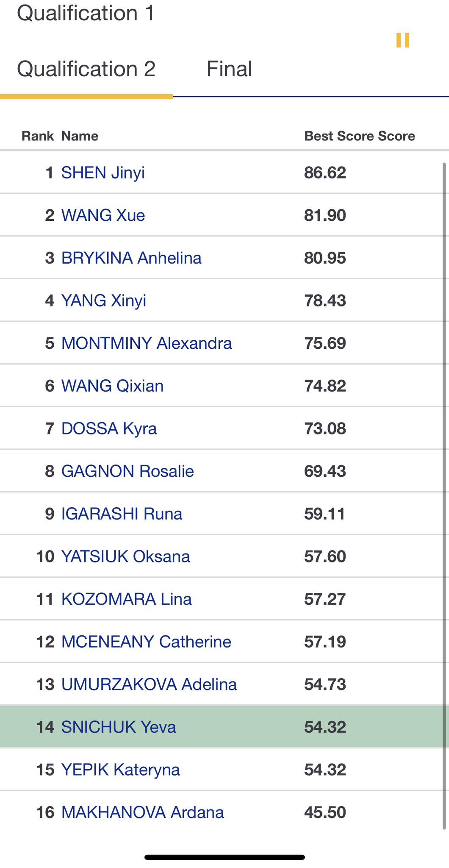Viewport: 449px width, 868px height.
Task: Click IGARASHI Runa in the results
Action: coord(122,514)
